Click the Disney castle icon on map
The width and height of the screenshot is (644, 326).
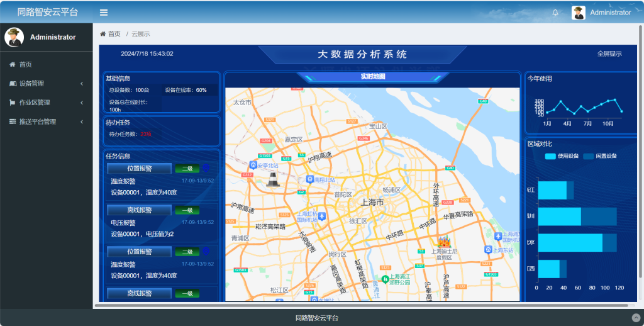click(x=444, y=242)
